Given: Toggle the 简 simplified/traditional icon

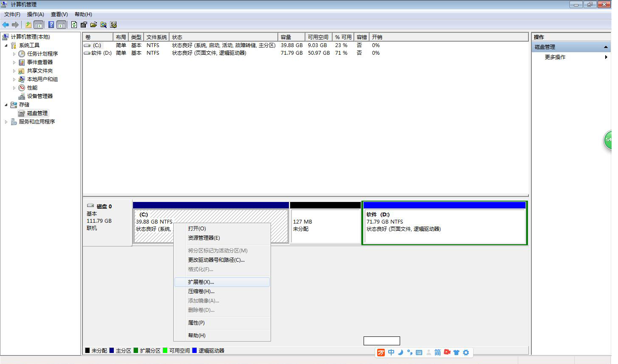Looking at the screenshot, I should click(x=437, y=353).
